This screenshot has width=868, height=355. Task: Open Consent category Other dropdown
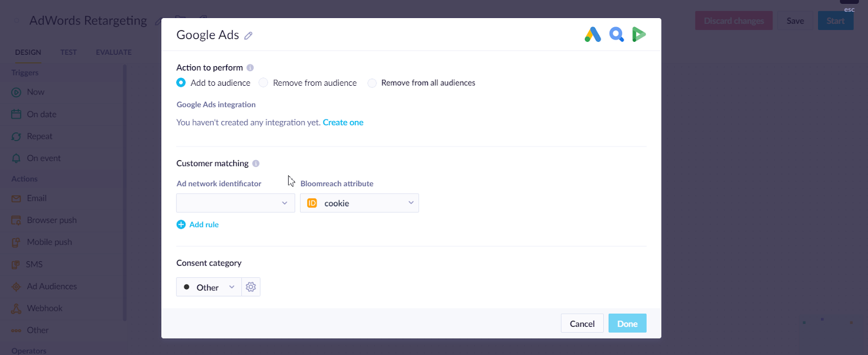pyautogui.click(x=209, y=287)
